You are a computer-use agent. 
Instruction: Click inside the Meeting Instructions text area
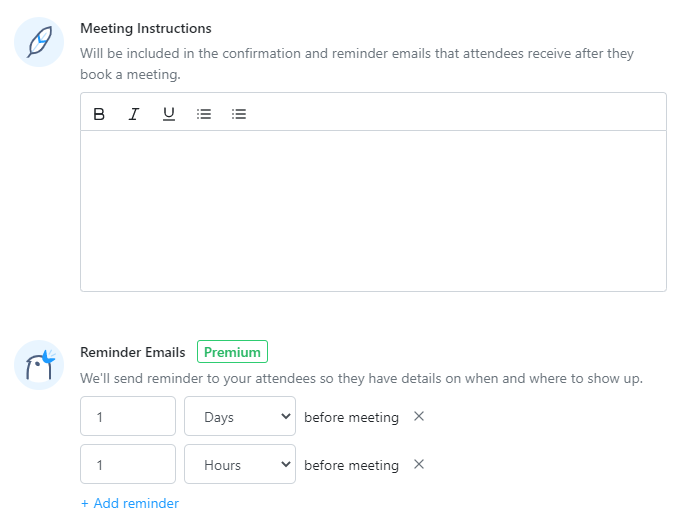373,210
